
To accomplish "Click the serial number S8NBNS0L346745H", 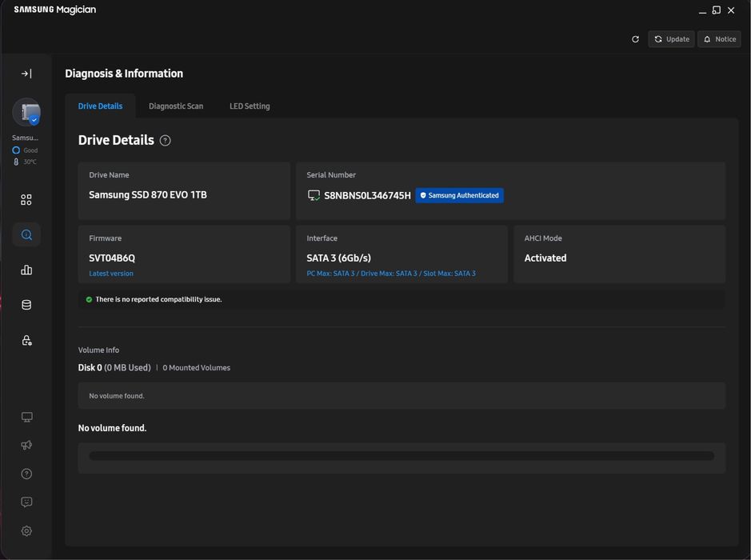I will click(x=367, y=195).
